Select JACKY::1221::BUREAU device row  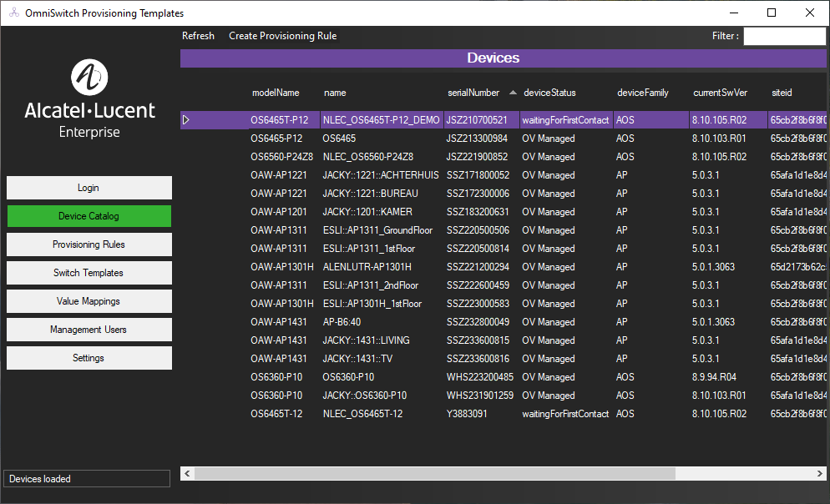pyautogui.click(x=503, y=194)
